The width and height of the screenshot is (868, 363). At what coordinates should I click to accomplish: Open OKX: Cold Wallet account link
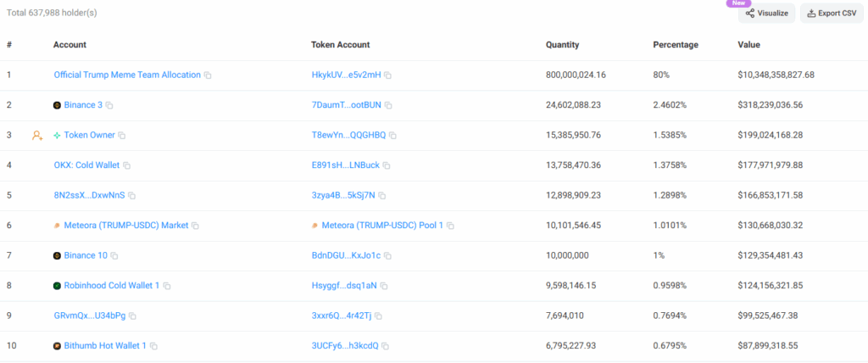[87, 165]
